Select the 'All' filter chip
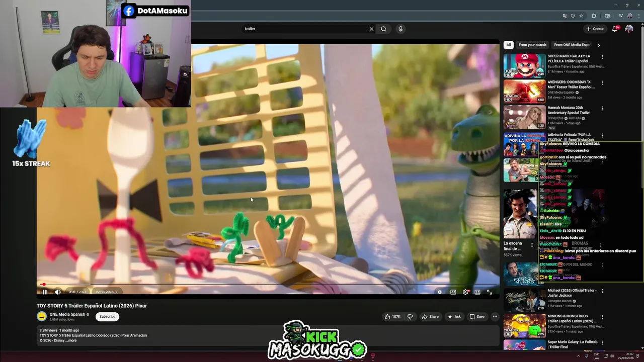The image size is (644, 362). click(509, 45)
